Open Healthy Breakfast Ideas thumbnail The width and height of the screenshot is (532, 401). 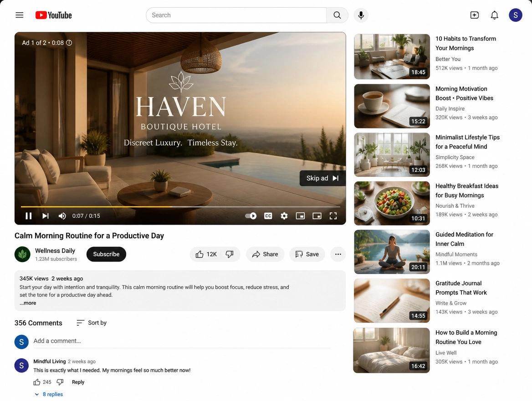[392, 203]
